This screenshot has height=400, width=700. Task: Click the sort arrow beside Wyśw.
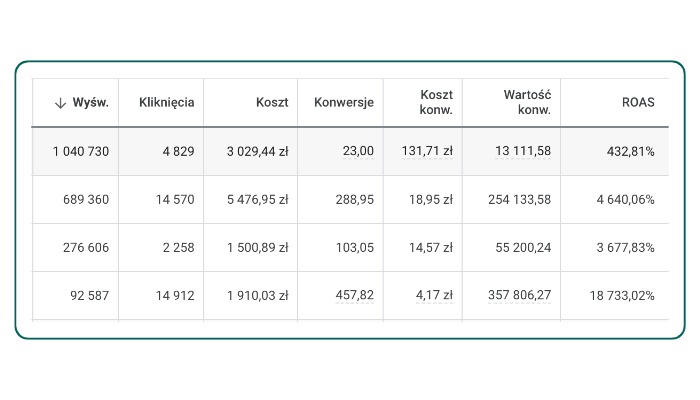pos(60,102)
